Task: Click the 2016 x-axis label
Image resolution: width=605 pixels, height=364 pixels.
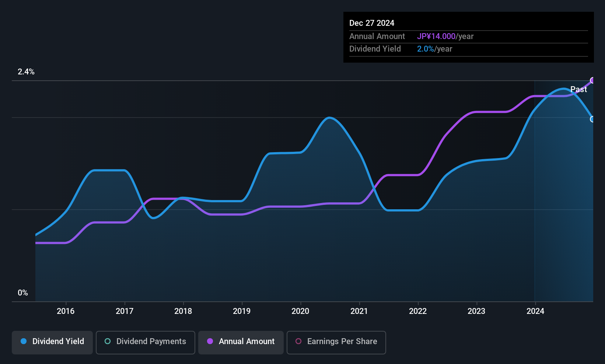Action: coord(66,311)
